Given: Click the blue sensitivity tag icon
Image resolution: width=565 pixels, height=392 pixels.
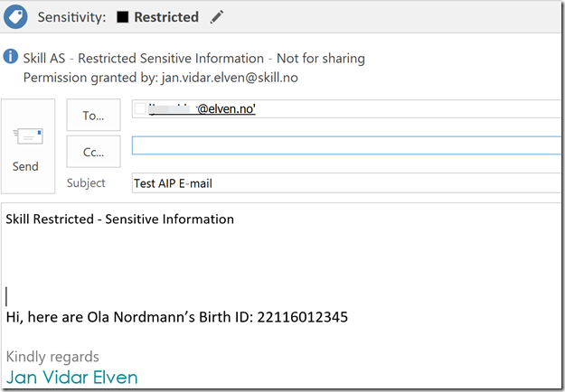Looking at the screenshot, I should tap(16, 16).
